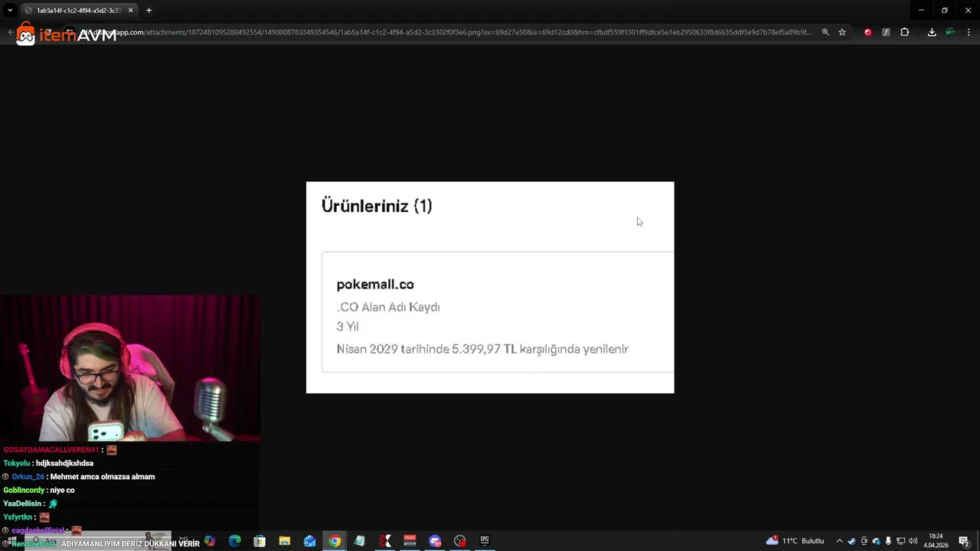
Task: Click the microphone tray icon
Action: [888, 541]
